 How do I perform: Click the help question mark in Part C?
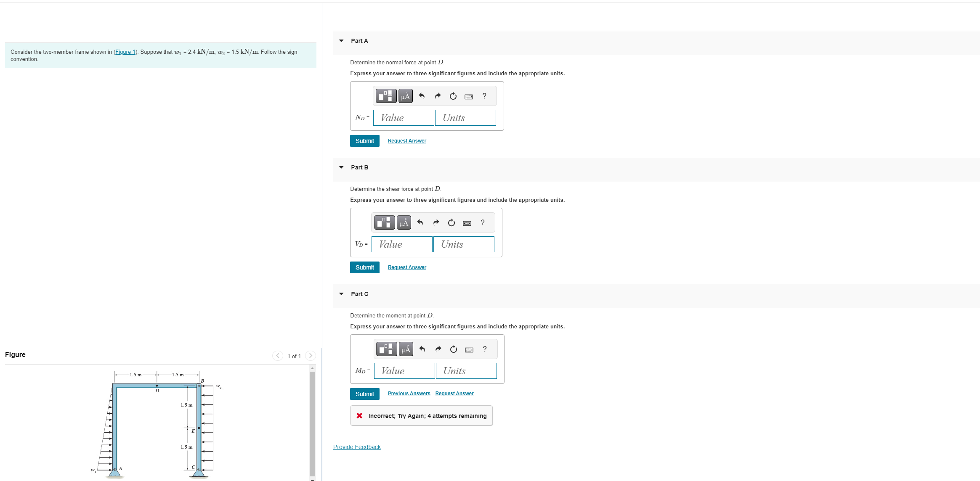[485, 349]
